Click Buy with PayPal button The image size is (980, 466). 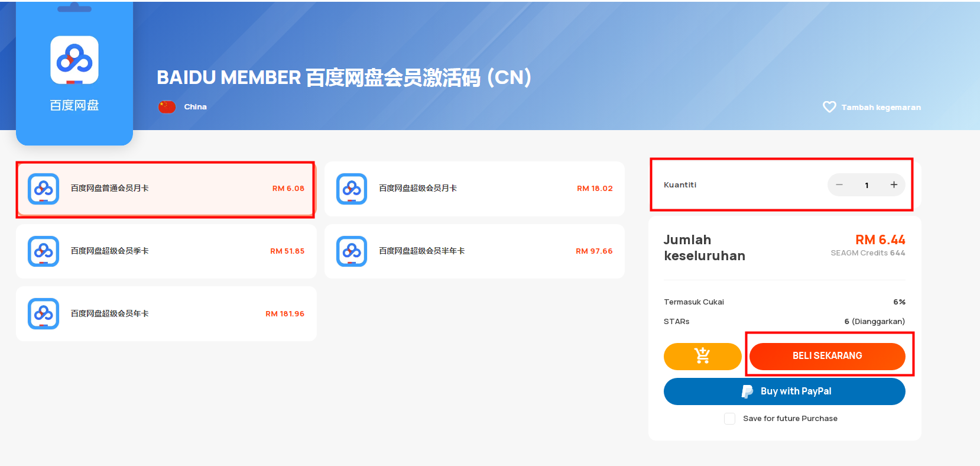coord(784,391)
